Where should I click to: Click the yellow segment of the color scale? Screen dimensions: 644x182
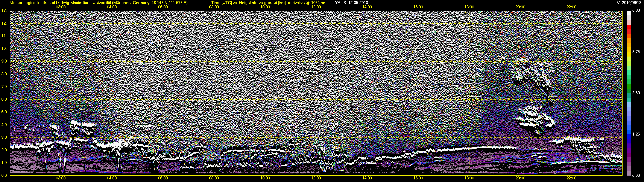[x=629, y=55]
